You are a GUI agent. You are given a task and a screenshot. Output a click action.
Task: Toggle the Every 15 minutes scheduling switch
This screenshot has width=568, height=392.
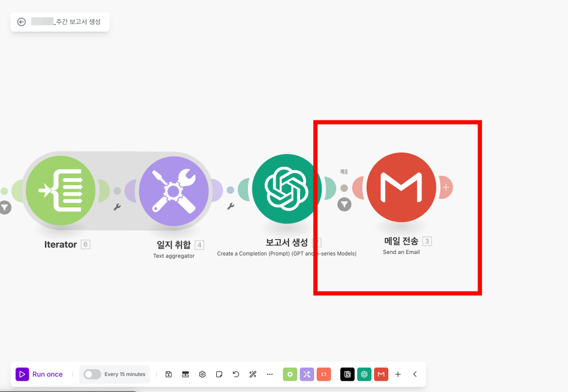(92, 374)
